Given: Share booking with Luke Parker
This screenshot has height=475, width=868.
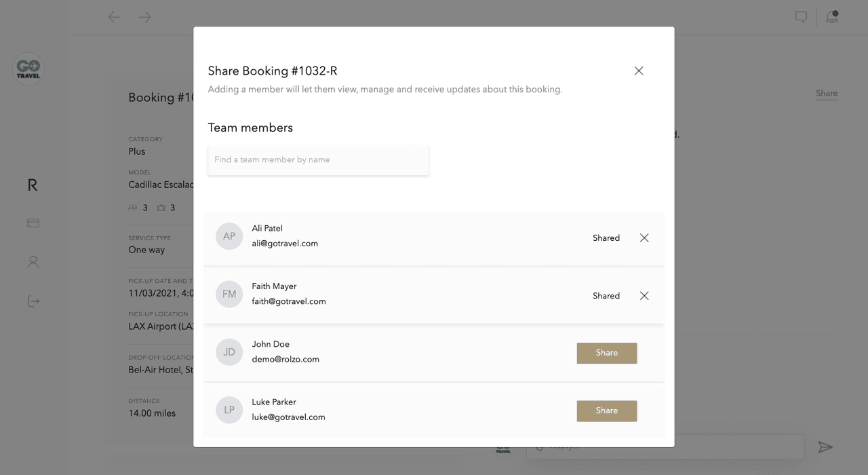Looking at the screenshot, I should click(x=606, y=411).
